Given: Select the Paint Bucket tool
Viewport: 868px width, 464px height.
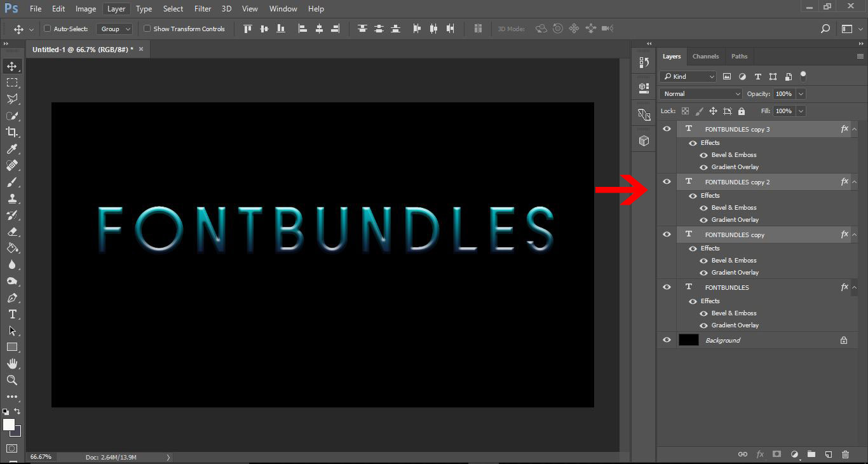Looking at the screenshot, I should point(12,248).
